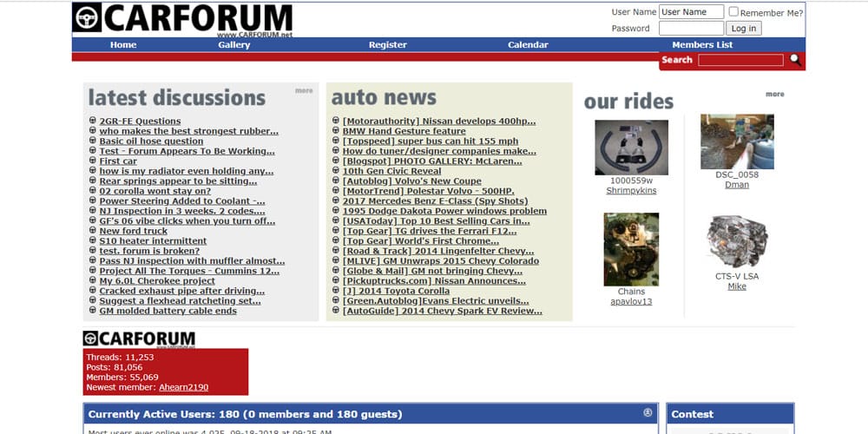This screenshot has height=434, width=868.
Task: Click the plus icon beside BMW Hand Gesture feature
Action: 335,130
